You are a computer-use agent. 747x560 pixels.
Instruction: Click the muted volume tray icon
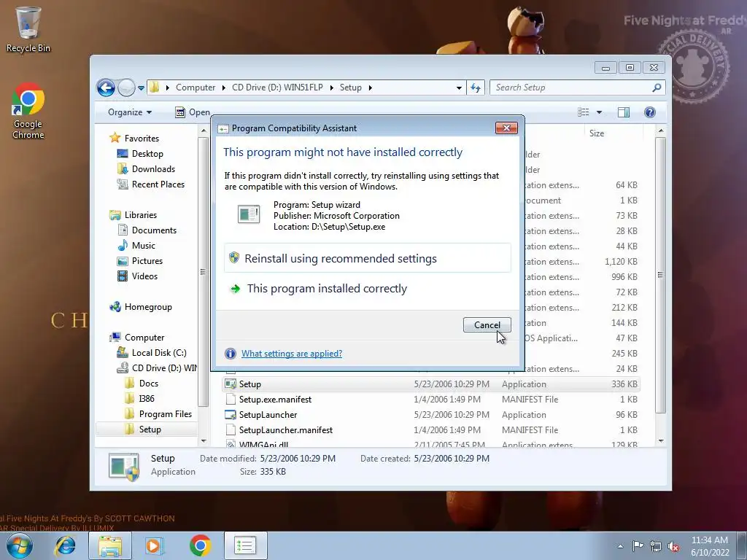[673, 546]
